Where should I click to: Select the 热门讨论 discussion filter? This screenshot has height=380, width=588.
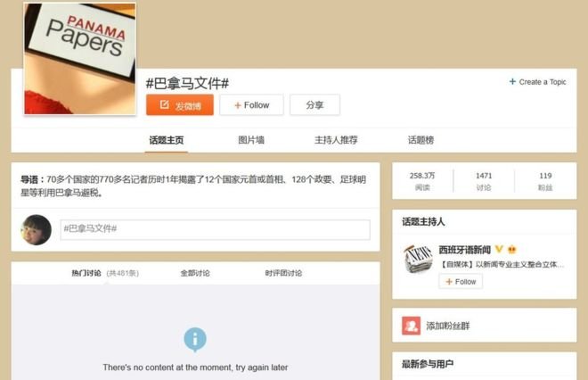(86, 273)
